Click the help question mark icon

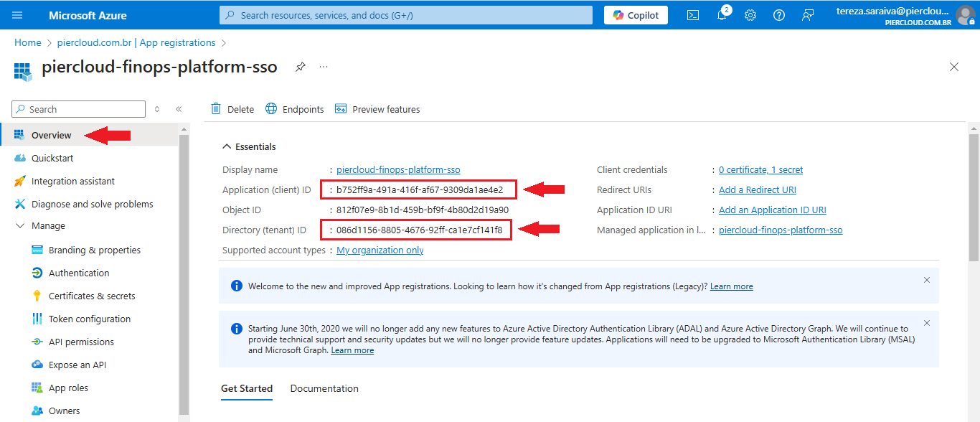tap(779, 15)
